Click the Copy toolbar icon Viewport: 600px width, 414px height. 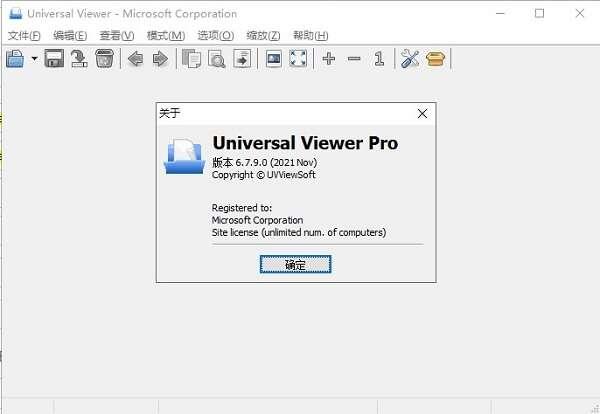click(192, 59)
